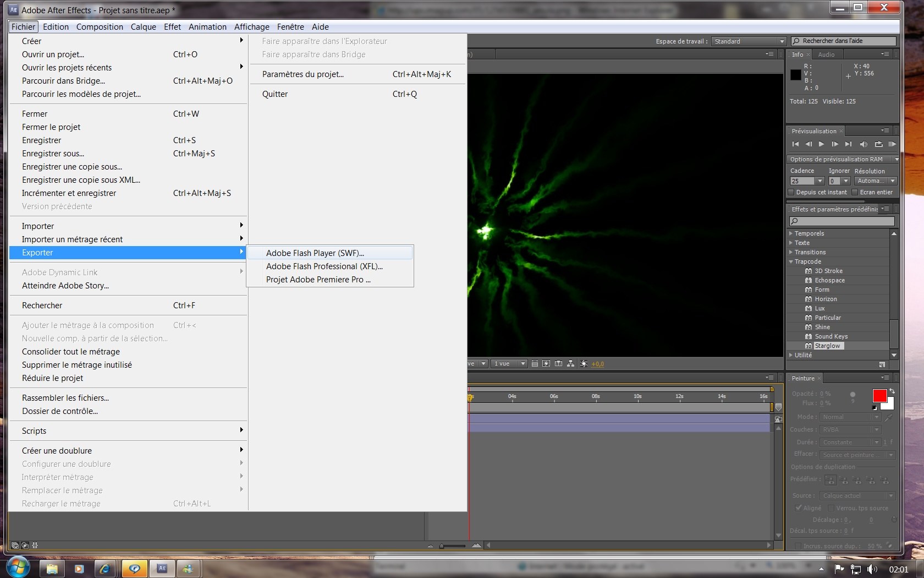Choose Projet Adobe Premiere Pro export
Screen dimensions: 924x578
coord(330,280)
